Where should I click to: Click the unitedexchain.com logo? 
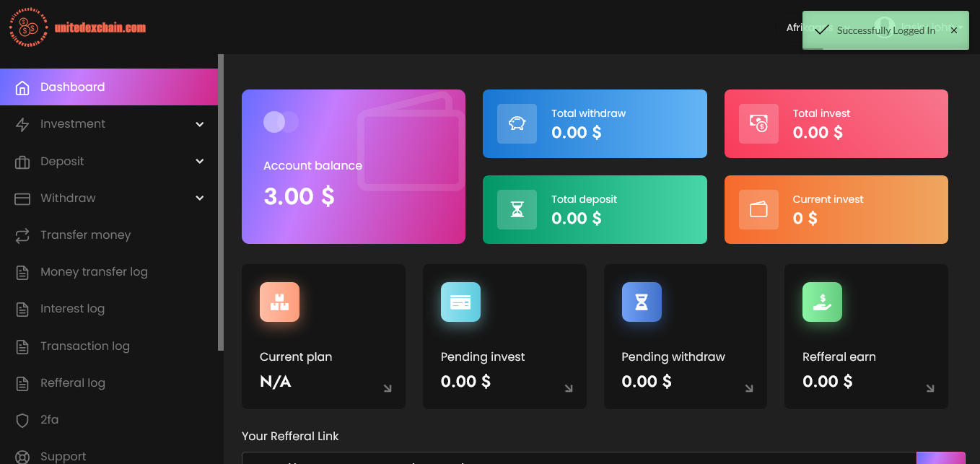pyautogui.click(x=77, y=28)
